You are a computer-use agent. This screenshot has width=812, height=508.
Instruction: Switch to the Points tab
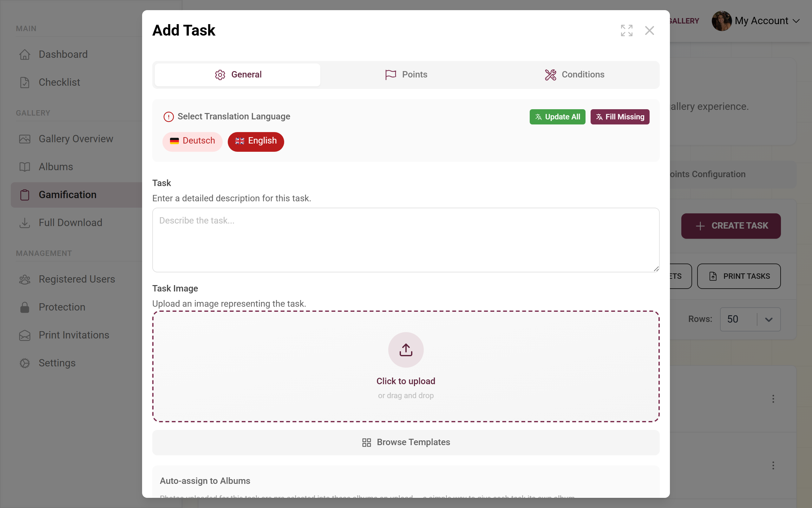pos(406,75)
